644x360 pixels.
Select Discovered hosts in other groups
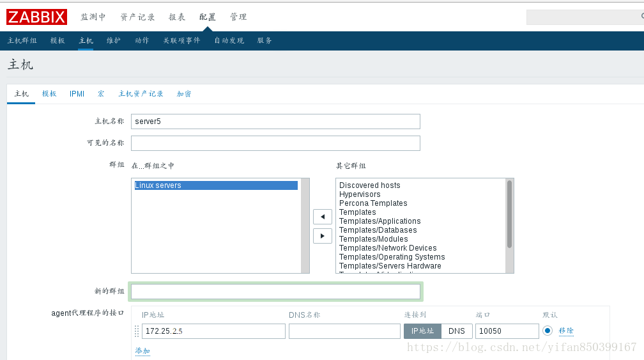tap(370, 185)
